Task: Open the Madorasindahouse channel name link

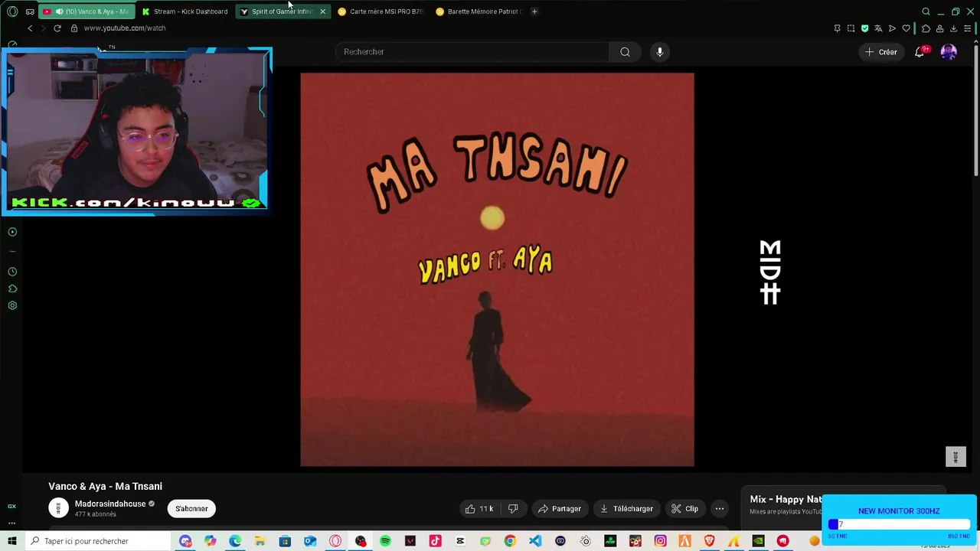Action: tap(110, 504)
